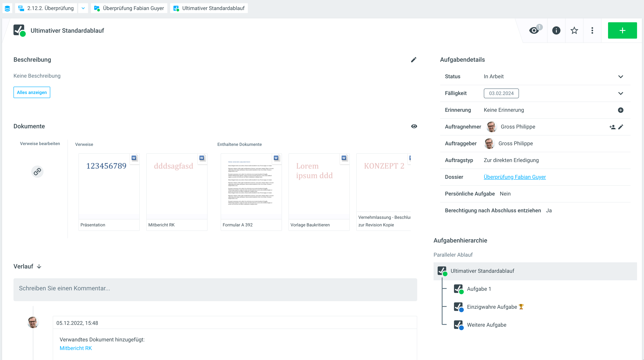Edit Auftragnehmer with the pencil icon
The height and width of the screenshot is (360, 644).
[x=621, y=127]
